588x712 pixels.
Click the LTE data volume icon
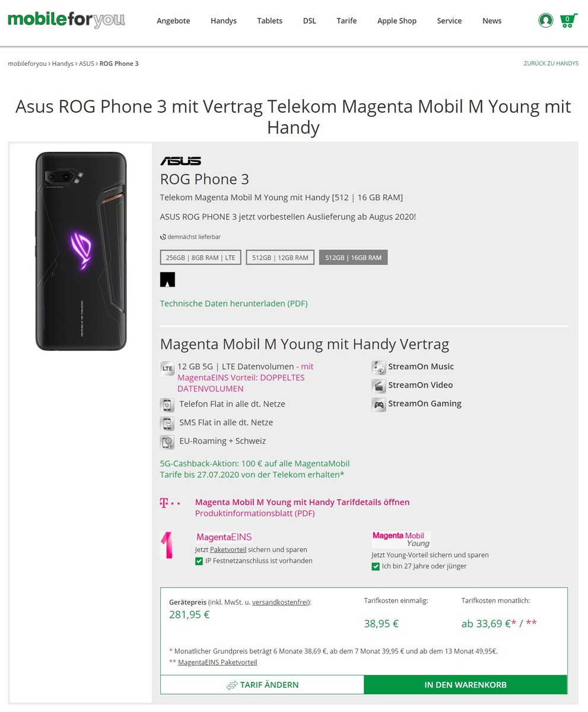[x=167, y=368]
